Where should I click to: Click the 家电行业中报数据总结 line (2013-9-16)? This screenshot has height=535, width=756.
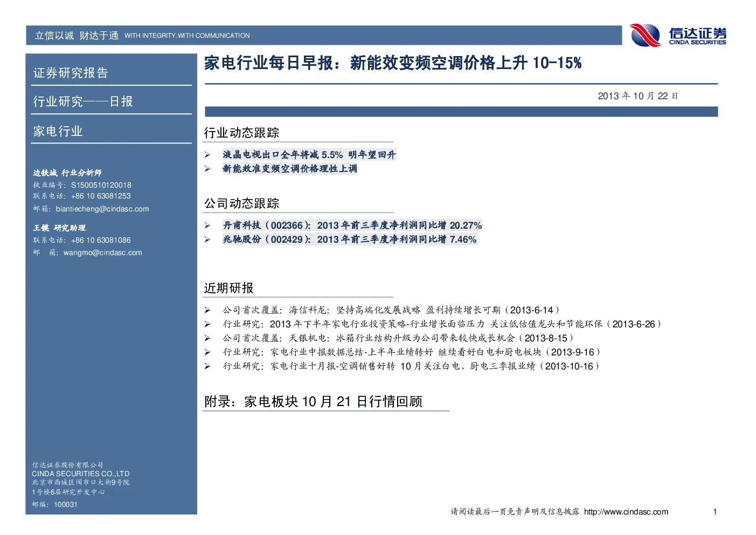click(x=412, y=352)
